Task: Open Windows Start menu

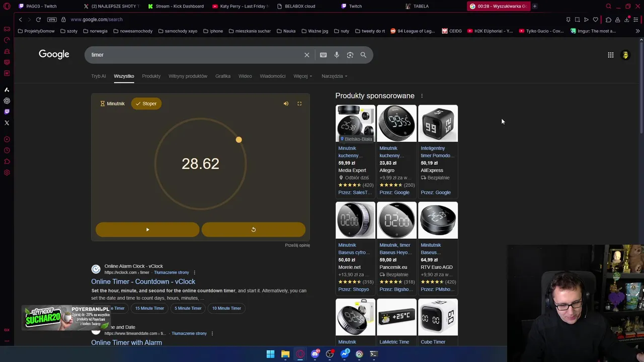Action: (x=270, y=354)
